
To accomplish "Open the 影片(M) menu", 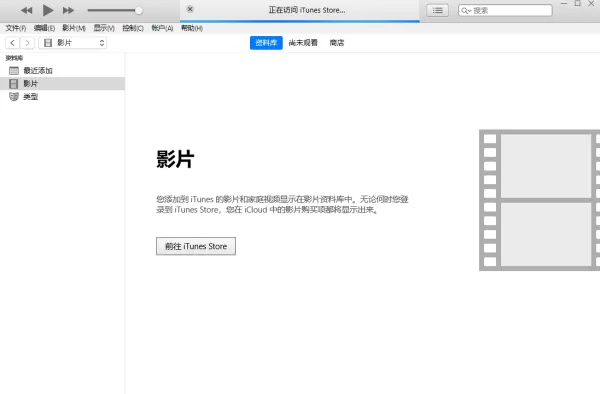I will 74,28.
